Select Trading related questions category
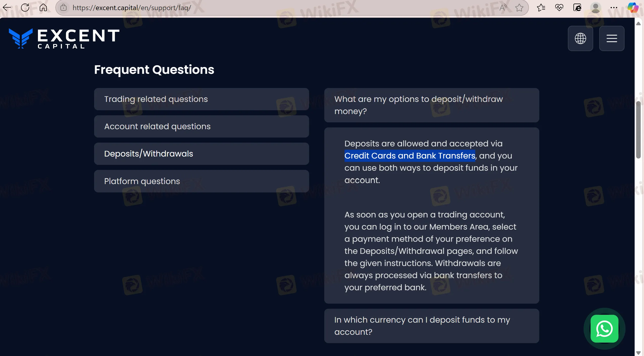The image size is (644, 356). pyautogui.click(x=201, y=99)
